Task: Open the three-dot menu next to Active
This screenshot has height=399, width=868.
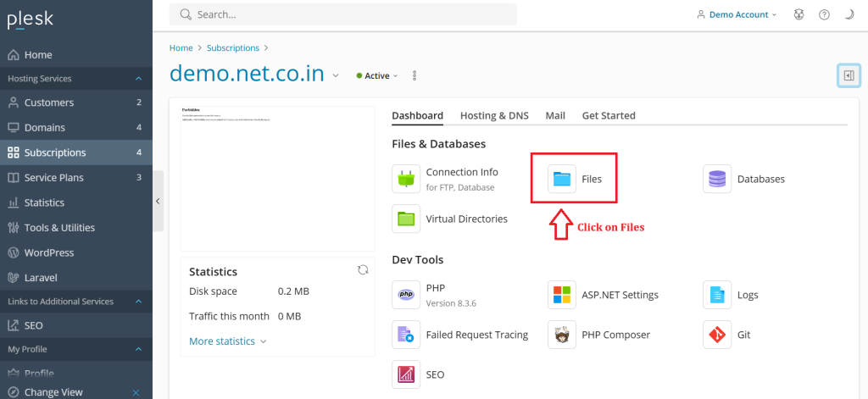Action: 415,75
